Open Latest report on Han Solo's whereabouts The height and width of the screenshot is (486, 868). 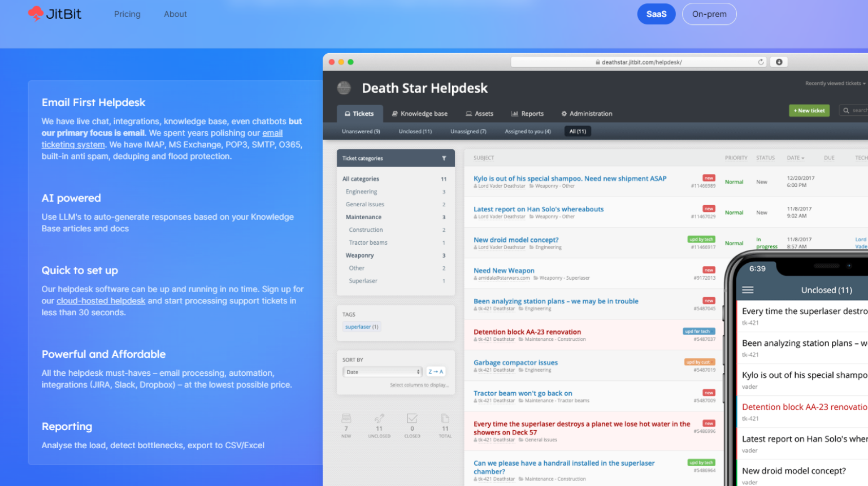point(539,209)
